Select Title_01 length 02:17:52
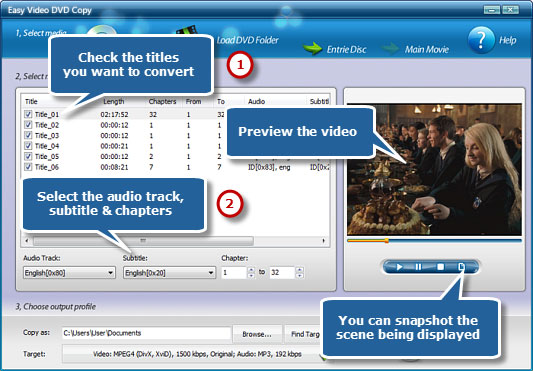 tap(114, 114)
